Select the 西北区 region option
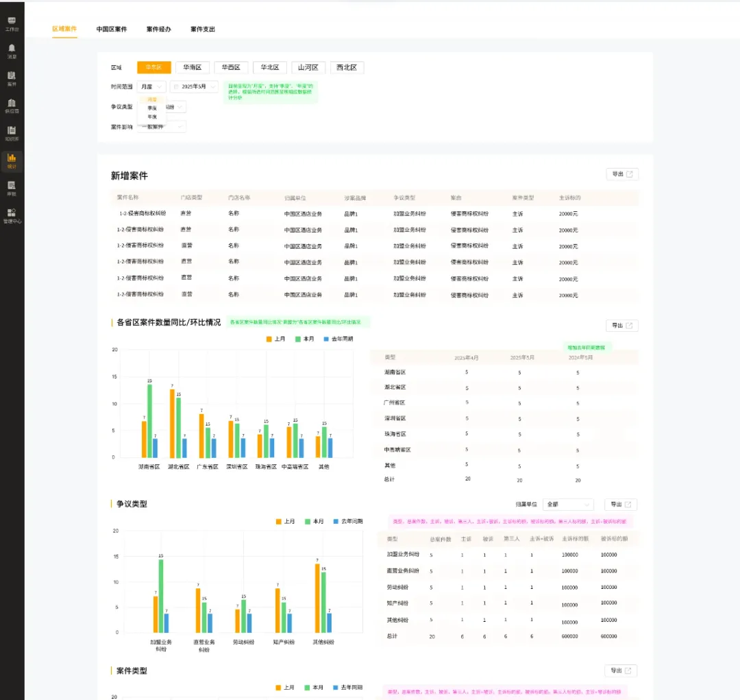The image size is (740, 700). click(347, 68)
